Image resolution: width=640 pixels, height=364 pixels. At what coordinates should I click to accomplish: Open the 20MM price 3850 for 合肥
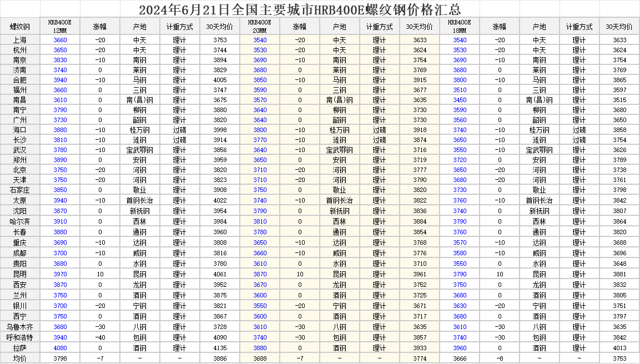pyautogui.click(x=260, y=80)
